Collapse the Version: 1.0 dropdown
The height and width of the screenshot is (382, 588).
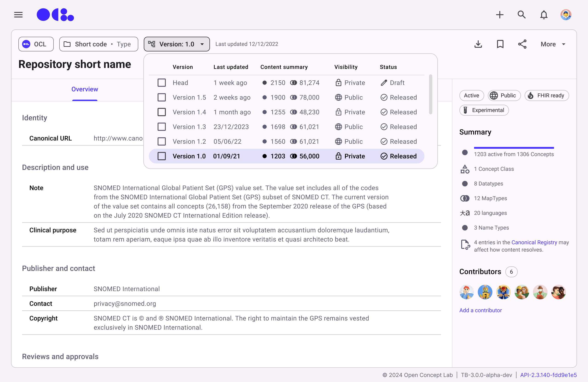click(177, 44)
